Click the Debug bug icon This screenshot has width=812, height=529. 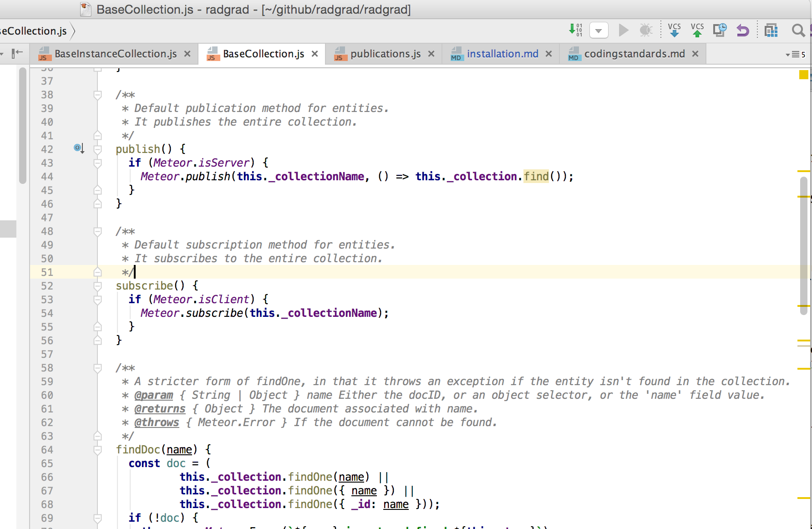pos(645,31)
